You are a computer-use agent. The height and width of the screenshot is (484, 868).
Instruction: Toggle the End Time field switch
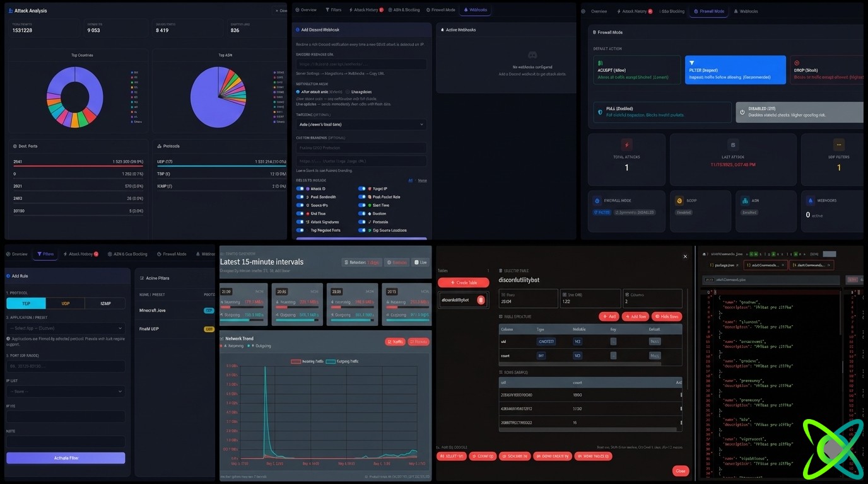pyautogui.click(x=300, y=214)
